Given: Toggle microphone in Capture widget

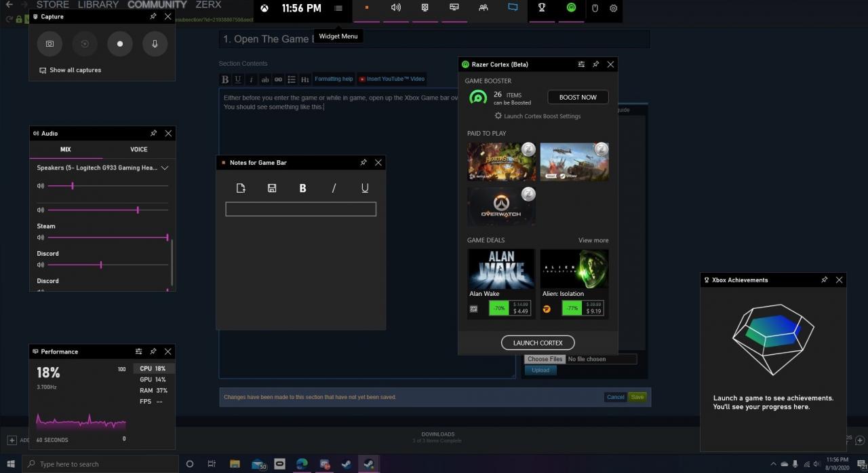Looking at the screenshot, I should pos(155,43).
